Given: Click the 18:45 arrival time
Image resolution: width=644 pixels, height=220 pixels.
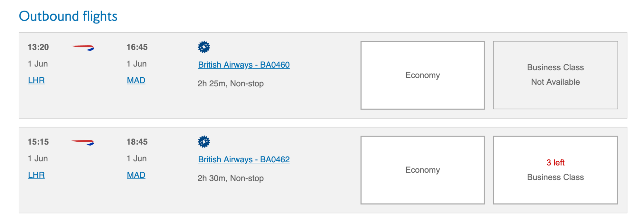Looking at the screenshot, I should (137, 142).
